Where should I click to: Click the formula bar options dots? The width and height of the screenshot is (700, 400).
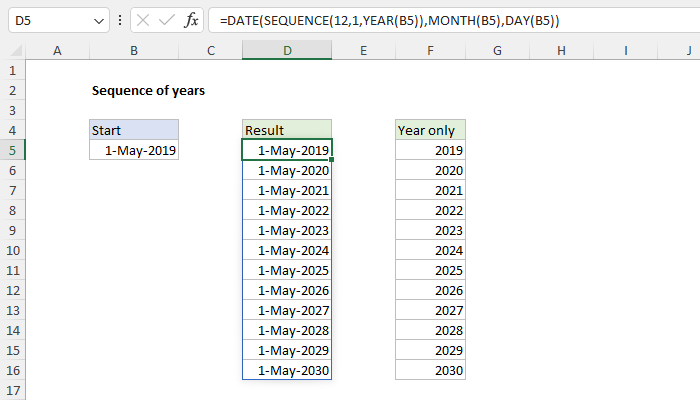[x=120, y=20]
